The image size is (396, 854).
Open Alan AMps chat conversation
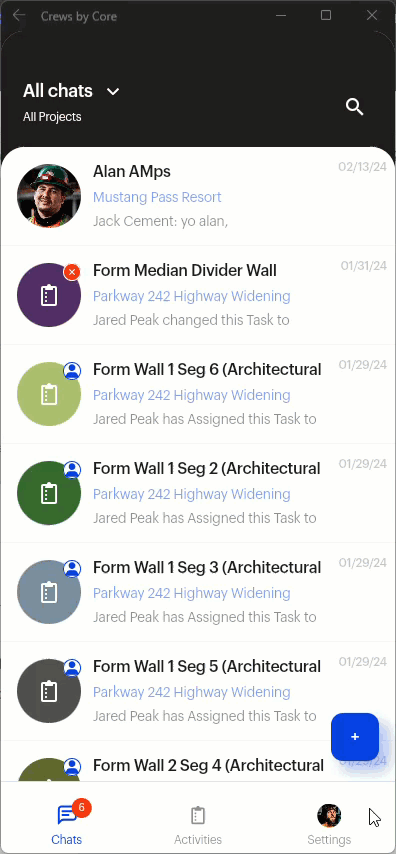pos(198,196)
